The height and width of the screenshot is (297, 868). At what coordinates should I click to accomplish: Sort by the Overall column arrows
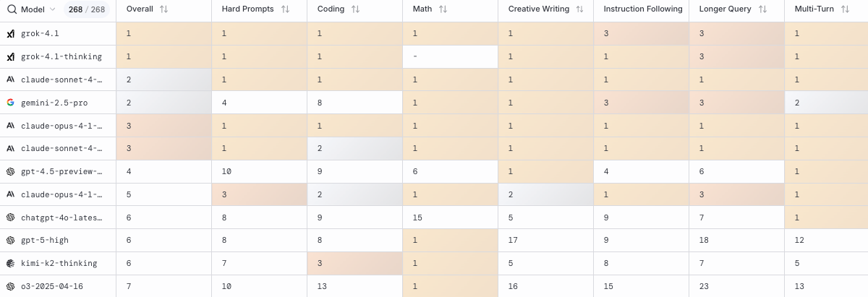(163, 9)
